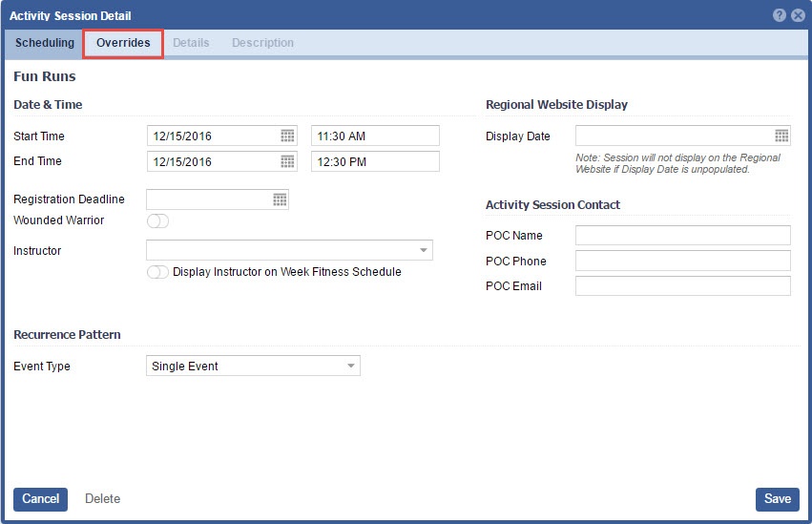The height and width of the screenshot is (524, 812).
Task: Click the Delete link
Action: [x=102, y=499]
